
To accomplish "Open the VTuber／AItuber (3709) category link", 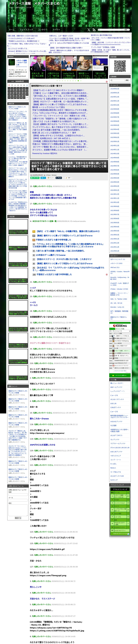I will (x=119, y=289).
